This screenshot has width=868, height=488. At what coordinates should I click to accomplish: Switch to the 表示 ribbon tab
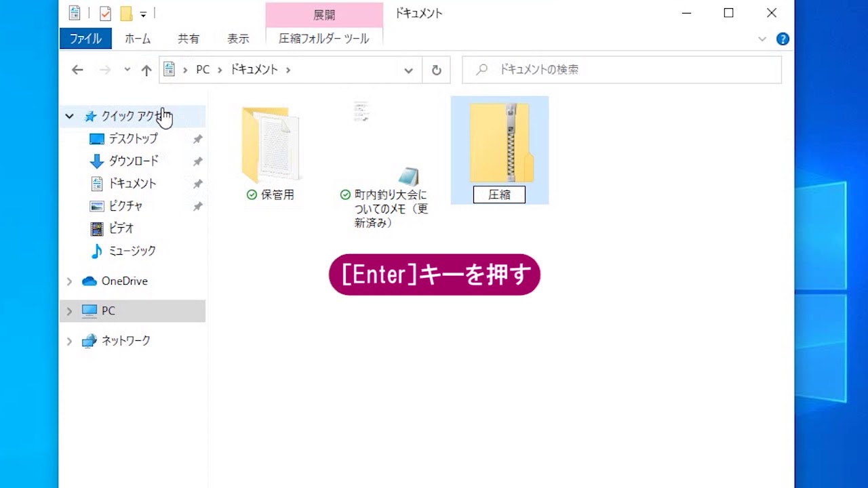point(237,39)
